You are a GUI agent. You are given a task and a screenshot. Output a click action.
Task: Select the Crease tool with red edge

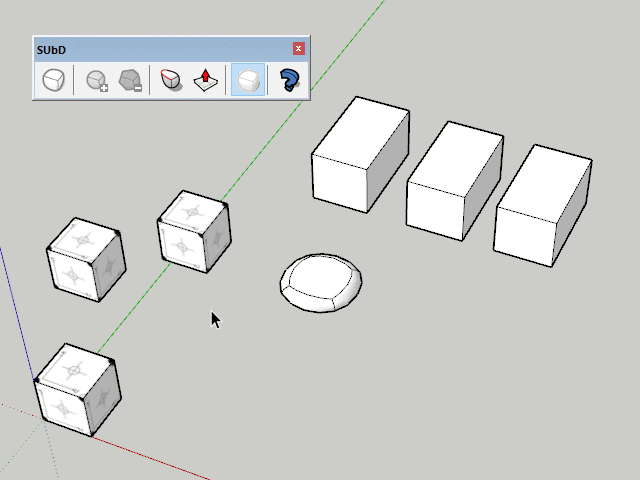pyautogui.click(x=171, y=80)
